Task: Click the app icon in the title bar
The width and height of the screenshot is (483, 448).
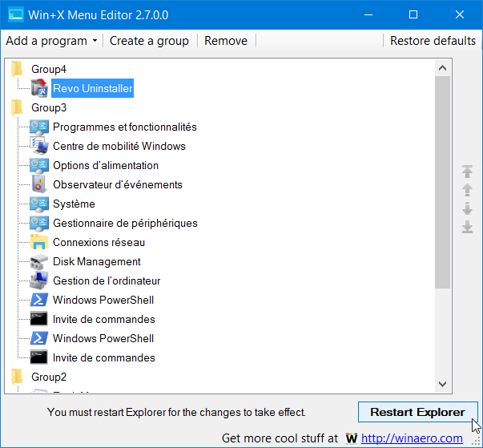Action: click(x=16, y=14)
